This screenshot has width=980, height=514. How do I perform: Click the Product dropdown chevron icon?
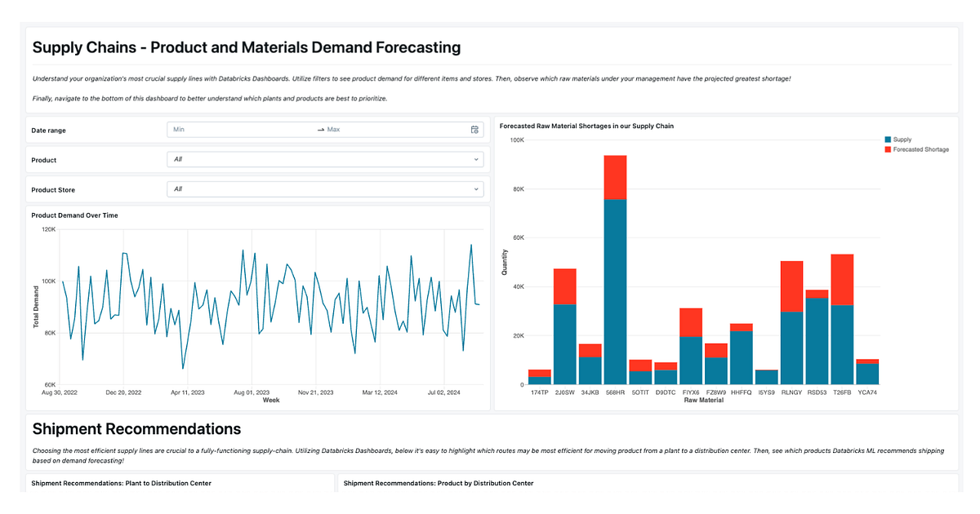click(475, 159)
